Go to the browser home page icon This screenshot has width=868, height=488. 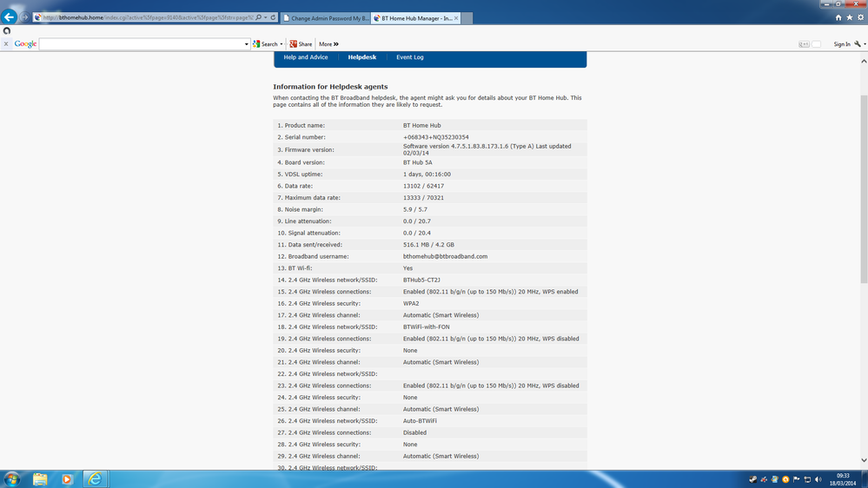[x=838, y=17]
